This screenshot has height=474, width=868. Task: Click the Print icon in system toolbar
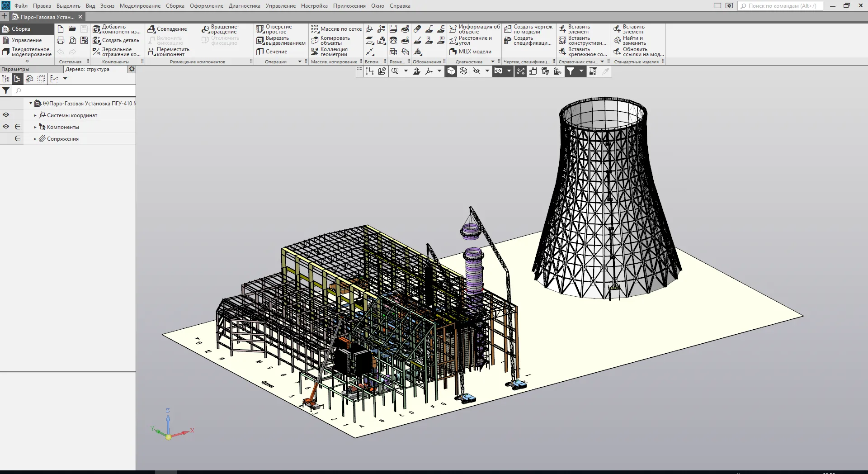point(61,40)
